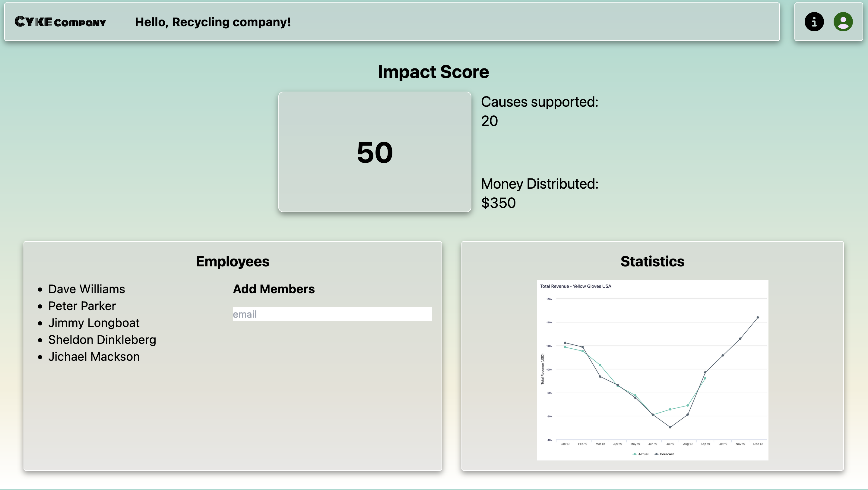The width and height of the screenshot is (868, 490).
Task: Click the Total Revenue chart image
Action: [x=652, y=370]
